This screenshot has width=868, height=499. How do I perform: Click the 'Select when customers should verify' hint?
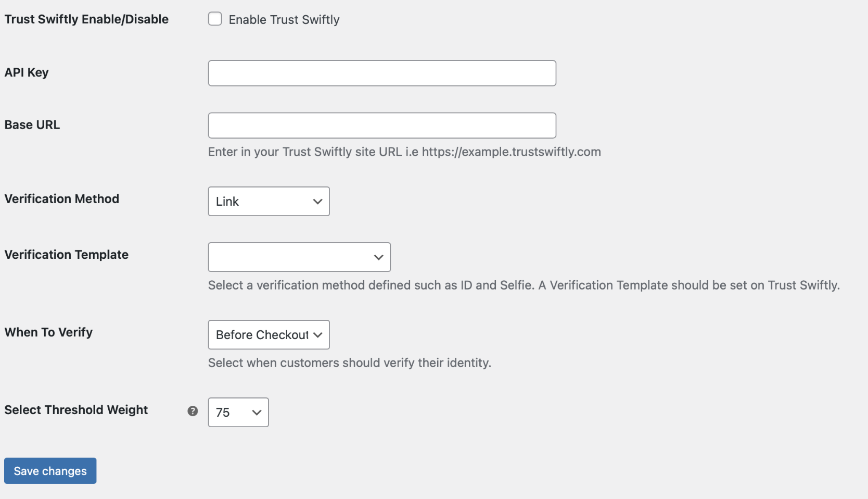349,363
